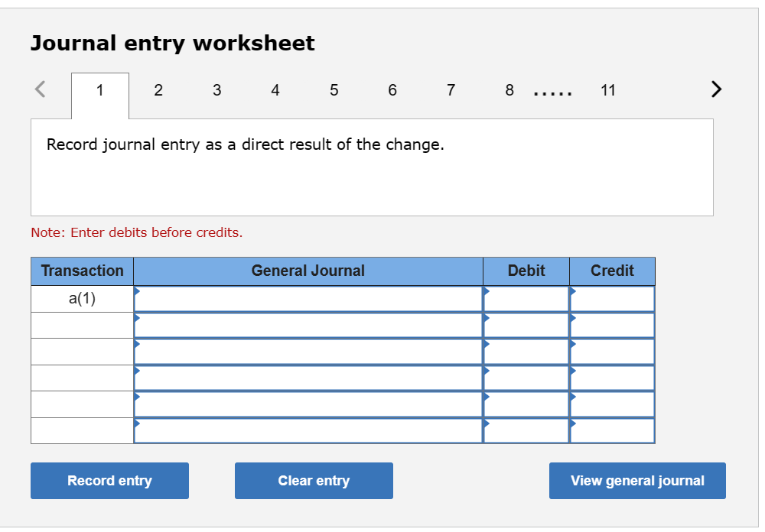Viewport: 765px width, 532px height.
Task: Open account dropdown in last General Journal row
Action: pos(138,421)
